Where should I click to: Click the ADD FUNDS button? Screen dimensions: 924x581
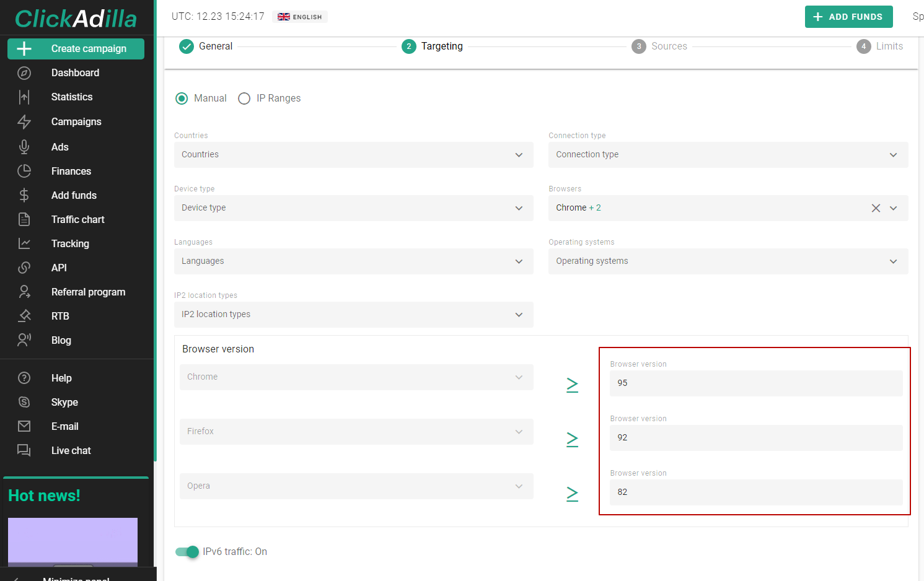tap(848, 17)
